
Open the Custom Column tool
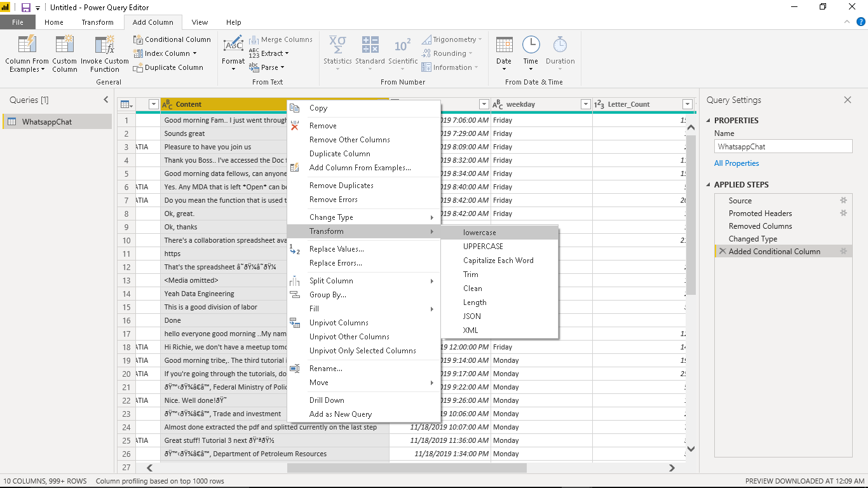[64, 45]
